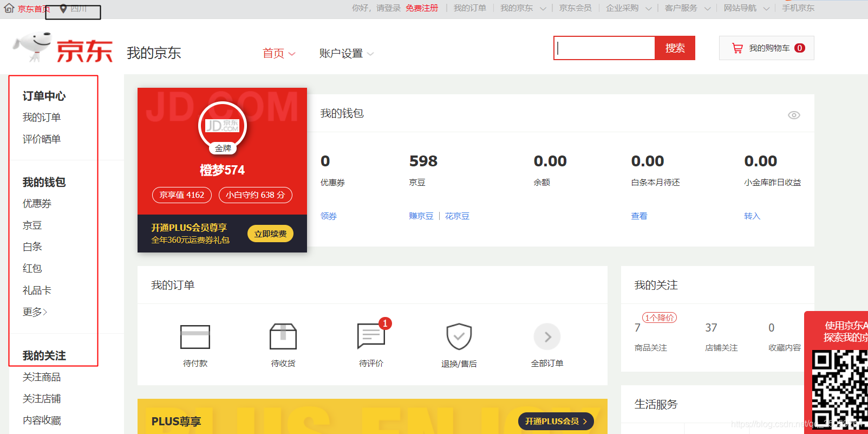Expand the 首页 dropdown chevron

tap(292, 54)
